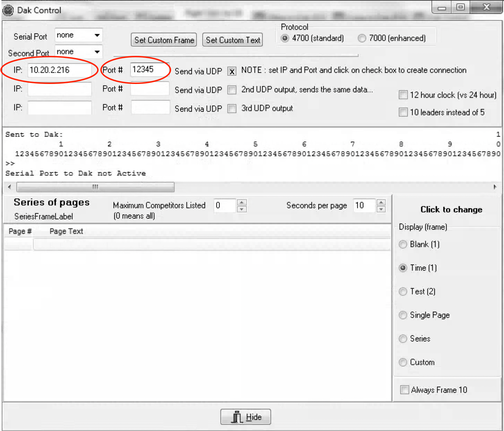504x431 pixels.
Task: Click the Set Custom Frame button
Action: click(x=164, y=40)
